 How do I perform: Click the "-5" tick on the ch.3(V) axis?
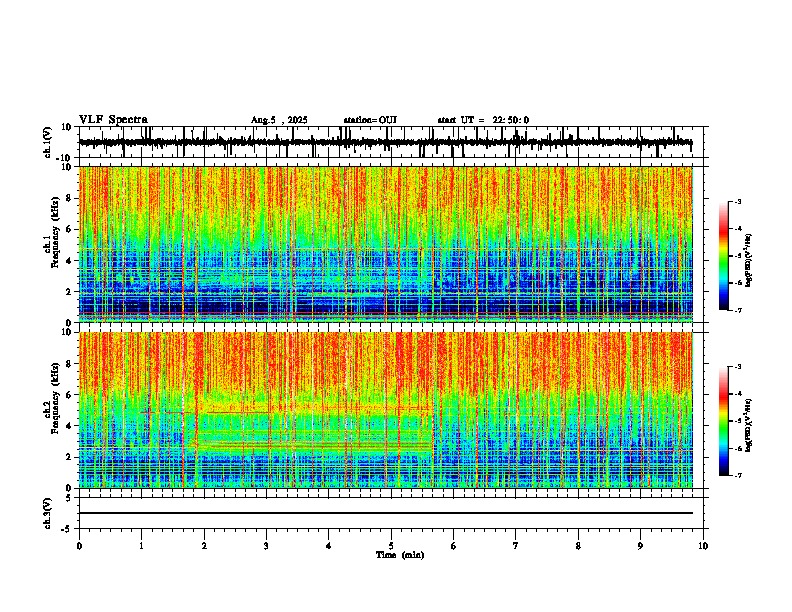pos(67,529)
